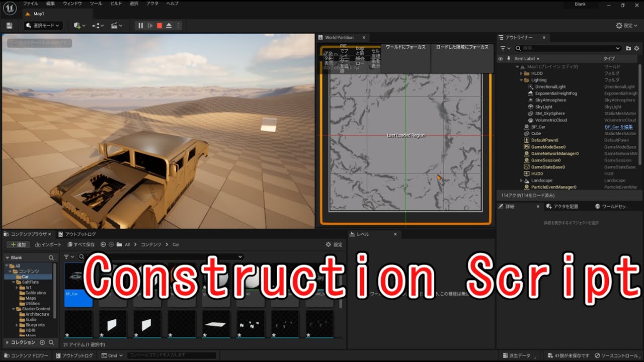644x362 pixels.
Task: Toggle the outliner visibility eye column header
Action: pos(500,59)
